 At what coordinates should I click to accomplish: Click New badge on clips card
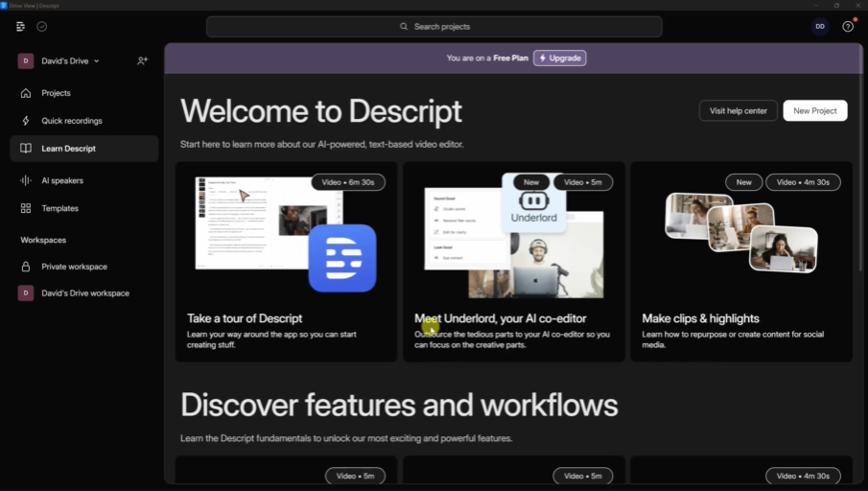pyautogui.click(x=743, y=182)
